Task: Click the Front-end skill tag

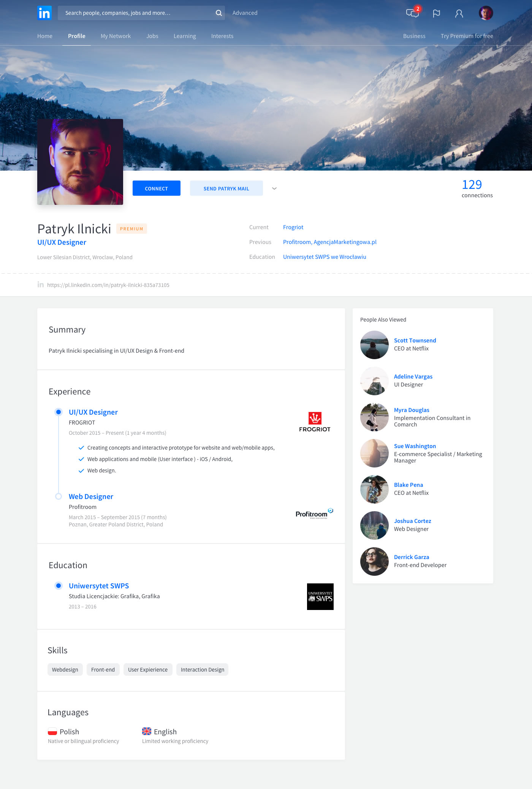Action: [x=103, y=670]
